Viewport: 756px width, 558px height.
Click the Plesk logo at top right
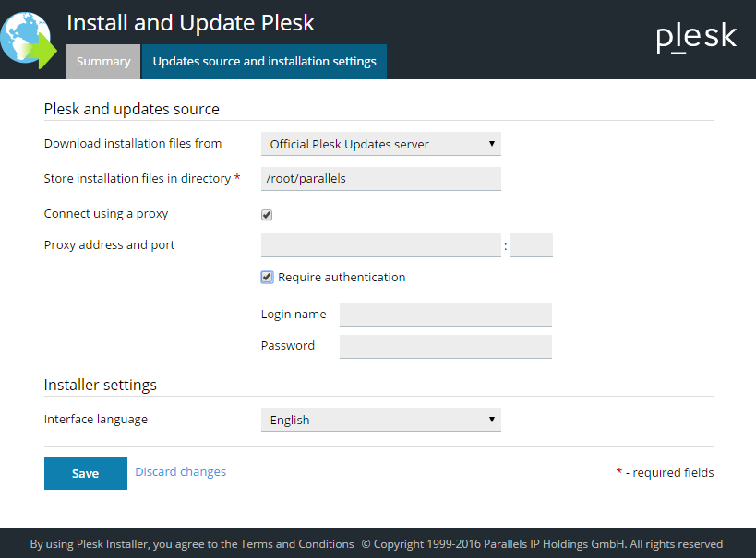696,37
